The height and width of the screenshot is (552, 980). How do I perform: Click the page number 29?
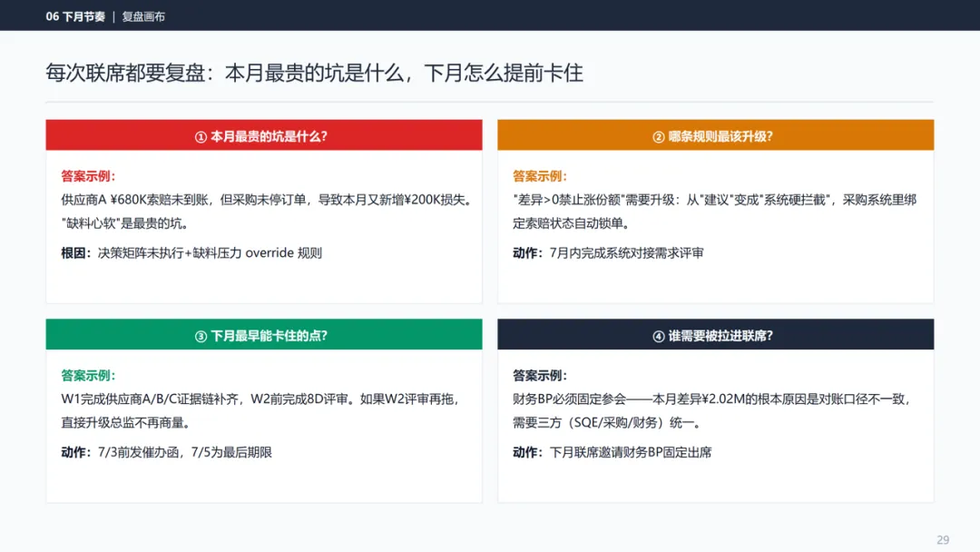tap(943, 539)
